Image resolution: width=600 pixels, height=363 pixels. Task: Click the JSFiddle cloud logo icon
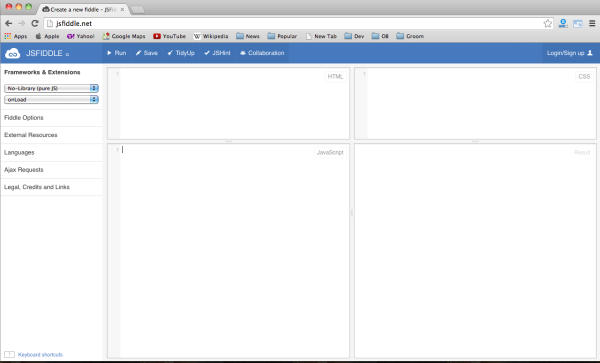tap(12, 53)
